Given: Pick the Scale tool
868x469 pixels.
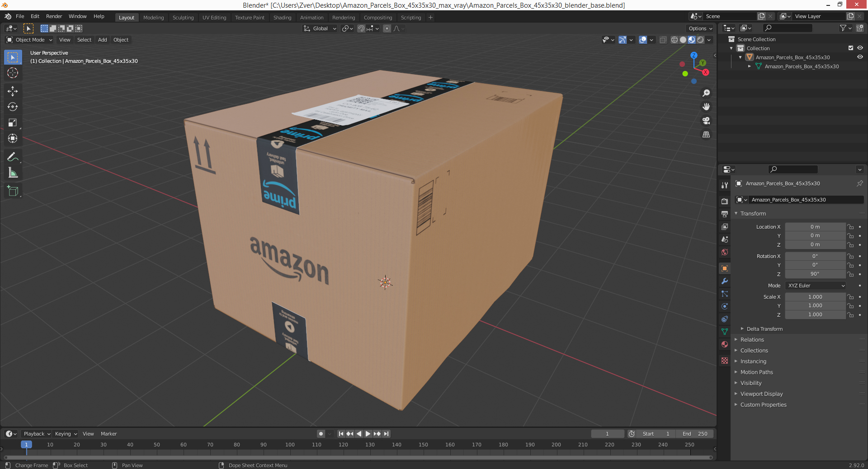Looking at the screenshot, I should [13, 122].
